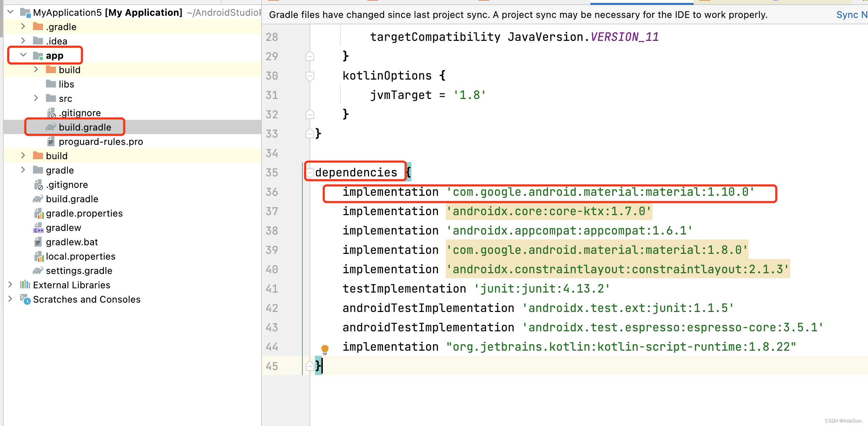Click the root build.gradle elephant icon
The height and width of the screenshot is (426, 868).
[38, 199]
